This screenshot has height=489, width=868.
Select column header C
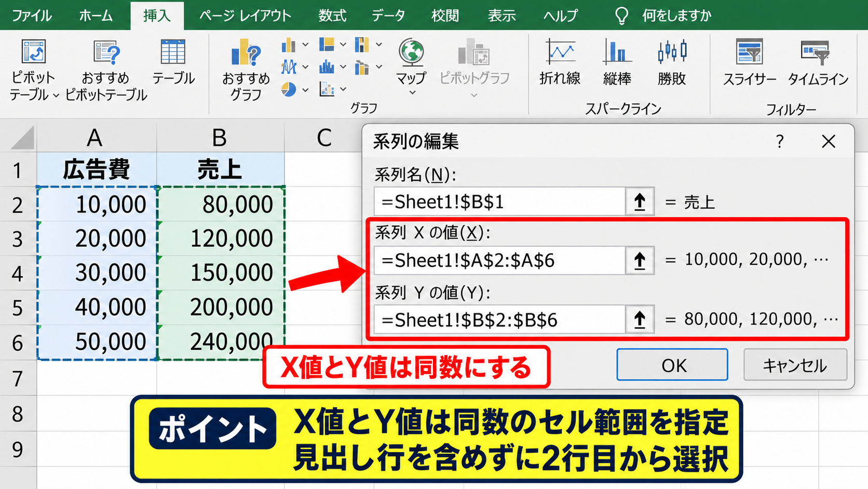pos(324,138)
